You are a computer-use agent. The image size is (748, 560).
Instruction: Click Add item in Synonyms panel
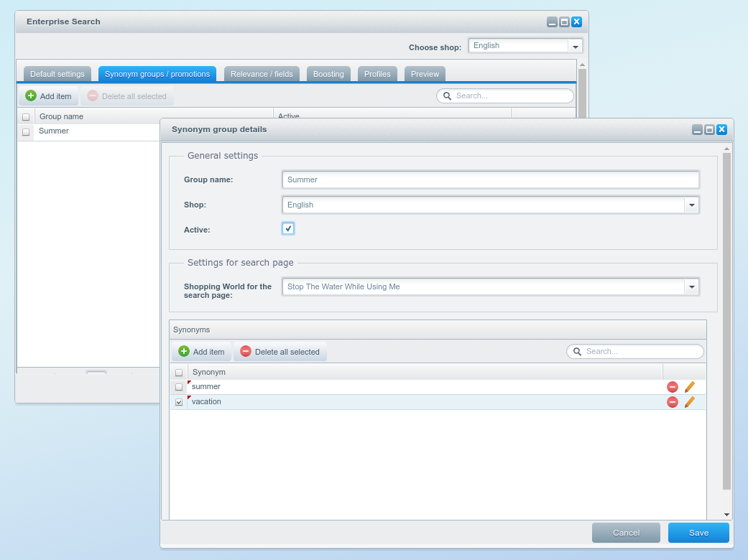pyautogui.click(x=202, y=352)
